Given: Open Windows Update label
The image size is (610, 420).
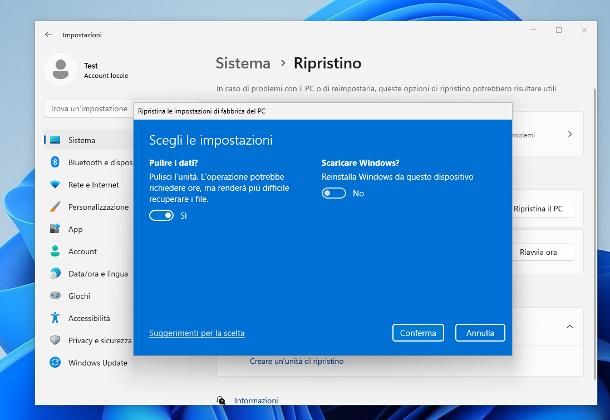Looking at the screenshot, I should (98, 363).
